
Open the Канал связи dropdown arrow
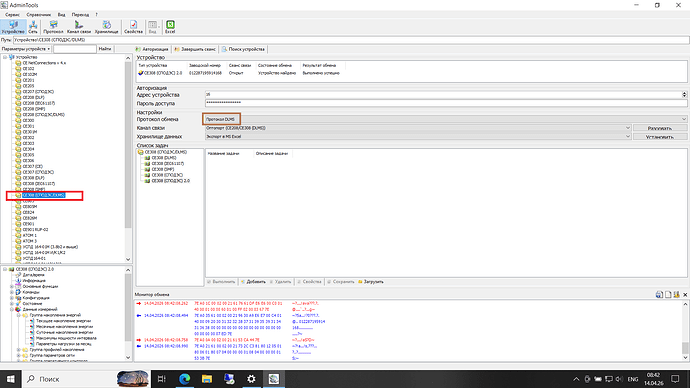pos(628,128)
